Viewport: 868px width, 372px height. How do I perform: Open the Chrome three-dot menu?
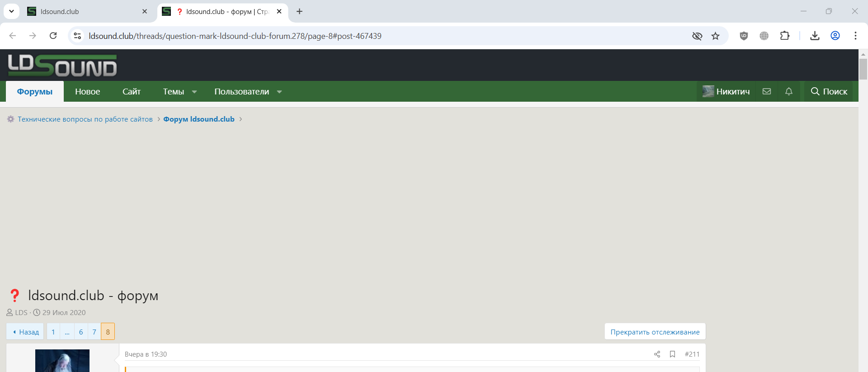click(855, 36)
